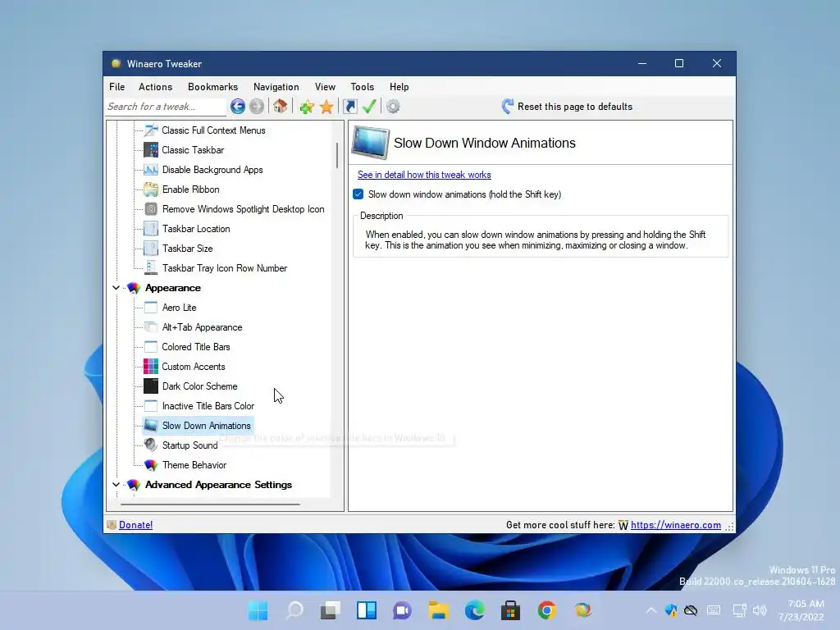Open the Bookmarks menu
Image resolution: width=840 pixels, height=630 pixels.
pos(212,87)
